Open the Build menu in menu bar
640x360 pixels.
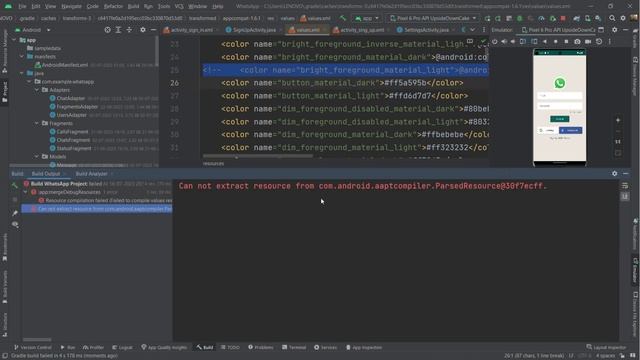pos(133,7)
